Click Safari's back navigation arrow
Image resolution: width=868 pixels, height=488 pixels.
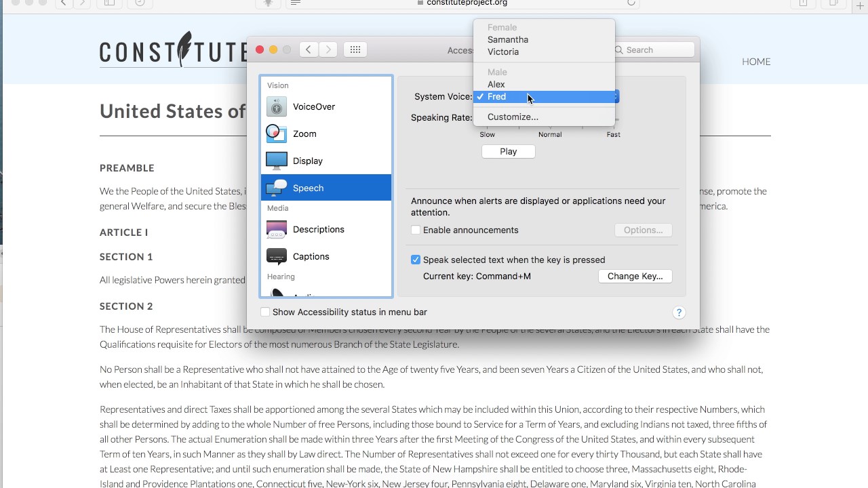click(64, 3)
